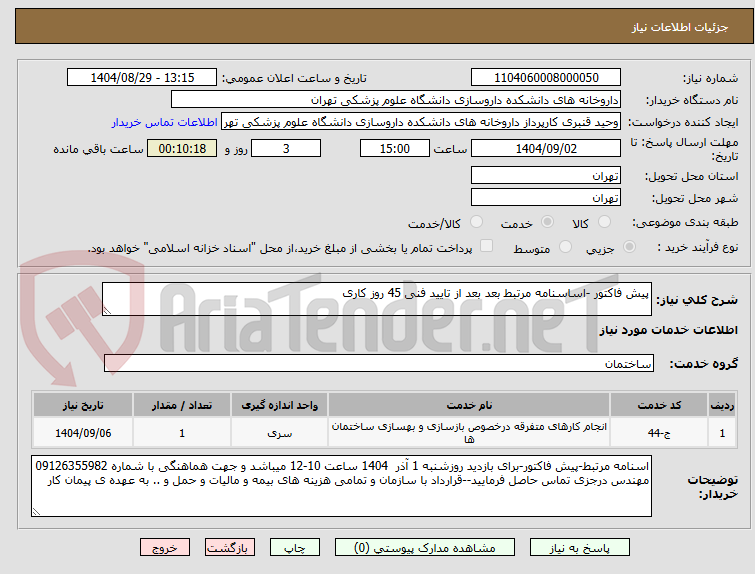The image size is (755, 574).
Task: Click the service code cell ج-44
Action: [659, 433]
